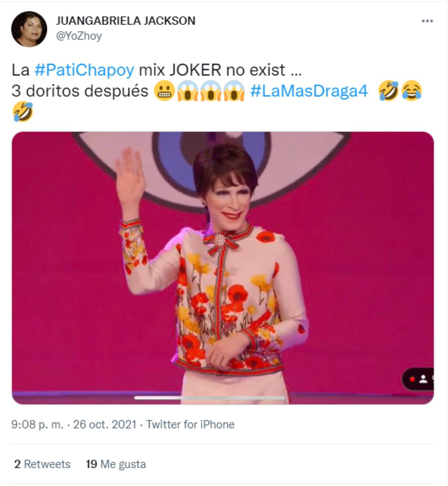This screenshot has width=448, height=486.
Task: Open the tweet's media image
Action: tap(223, 267)
